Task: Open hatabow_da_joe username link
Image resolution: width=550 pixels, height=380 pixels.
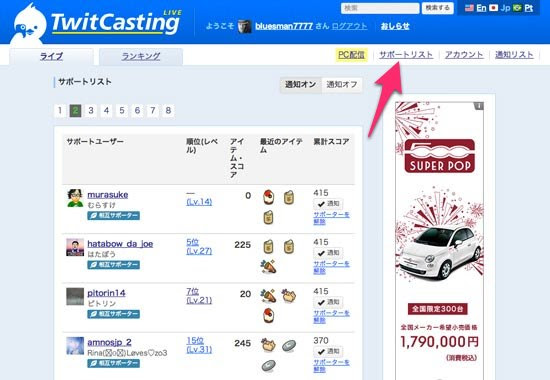Action: click(x=120, y=244)
